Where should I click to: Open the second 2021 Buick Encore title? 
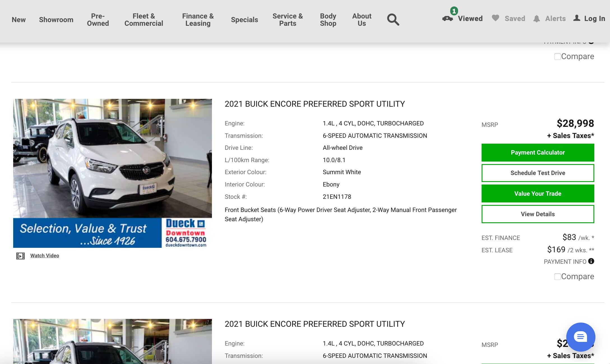pyautogui.click(x=315, y=324)
